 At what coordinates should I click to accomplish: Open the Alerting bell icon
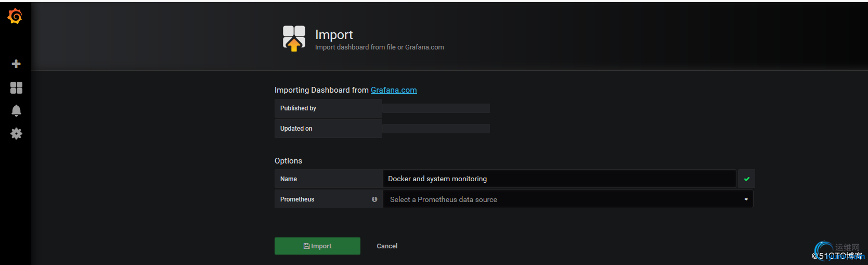[x=16, y=110]
